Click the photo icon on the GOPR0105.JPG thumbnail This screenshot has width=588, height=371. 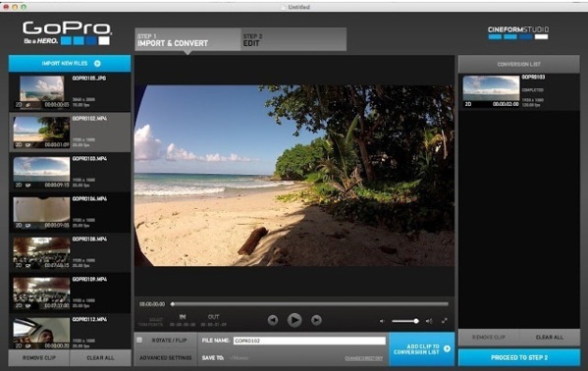coord(28,105)
